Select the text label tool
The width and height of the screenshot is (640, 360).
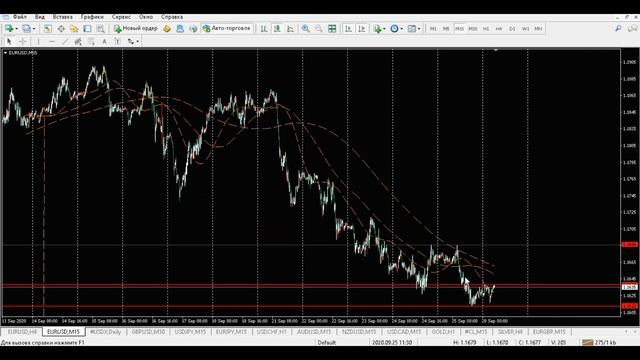[x=117, y=41]
